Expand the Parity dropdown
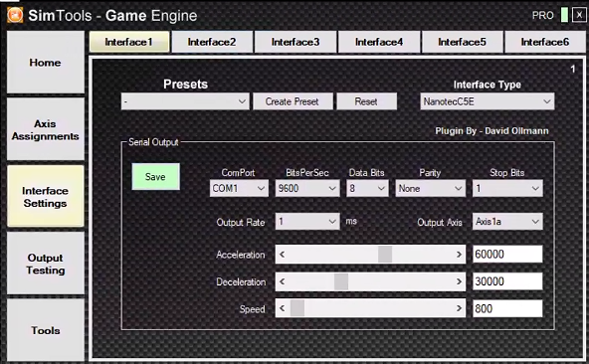 tap(430, 188)
